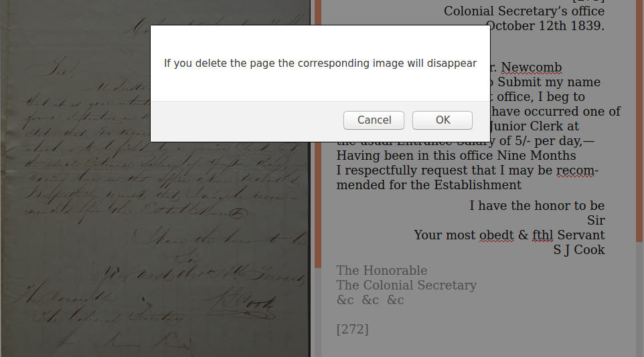Cancel the page deletion dialog
Image resolution: width=644 pixels, height=357 pixels.
click(374, 120)
